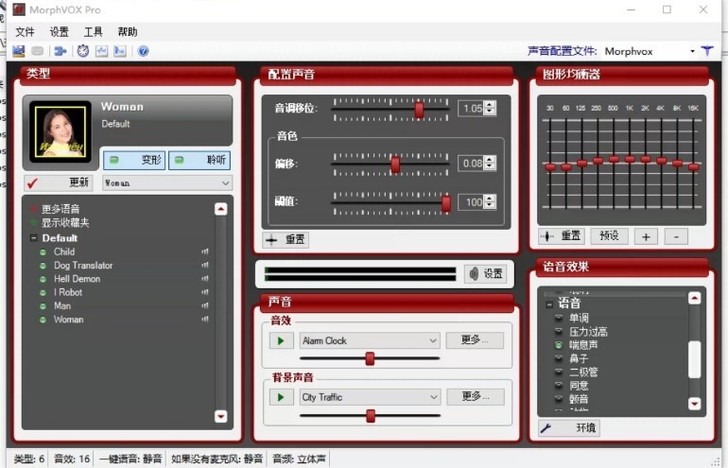Enable the 鼻子 voice effect
This screenshot has height=468, width=728.
pyautogui.click(x=559, y=358)
